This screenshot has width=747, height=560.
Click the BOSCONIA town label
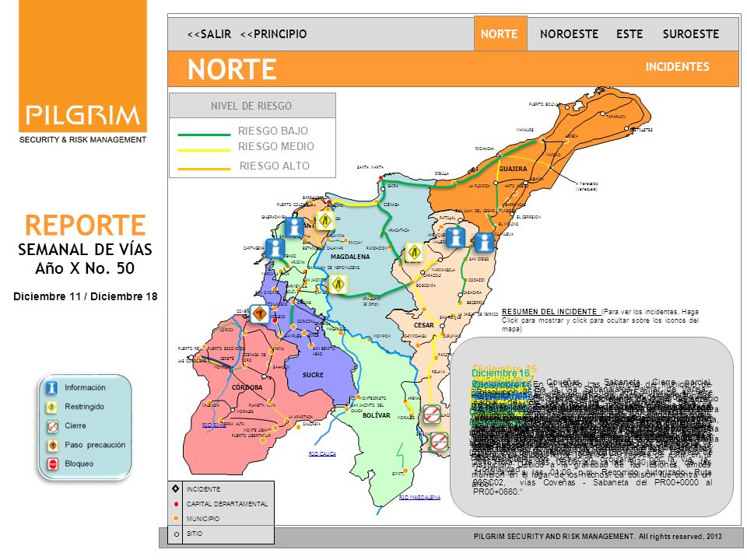[426, 285]
